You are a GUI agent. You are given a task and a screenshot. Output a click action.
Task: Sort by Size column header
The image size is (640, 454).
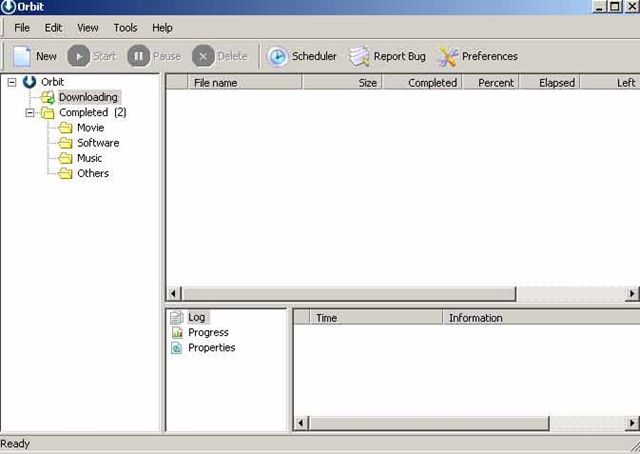point(342,83)
